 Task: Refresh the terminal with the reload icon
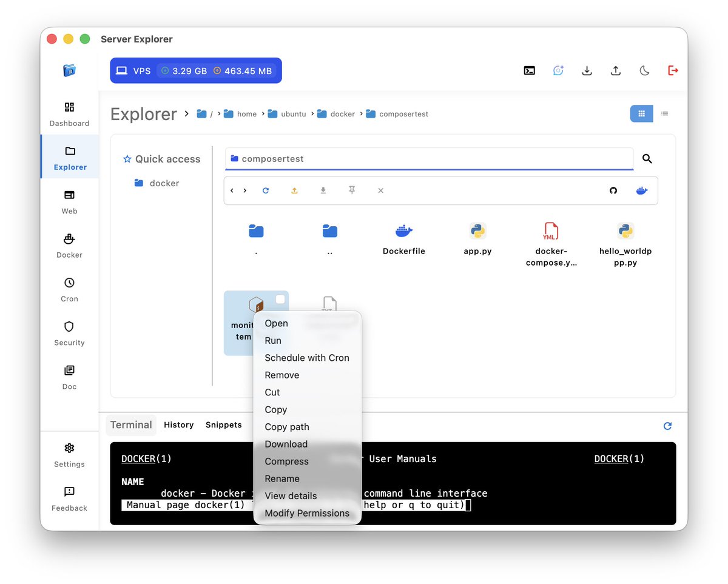667,426
